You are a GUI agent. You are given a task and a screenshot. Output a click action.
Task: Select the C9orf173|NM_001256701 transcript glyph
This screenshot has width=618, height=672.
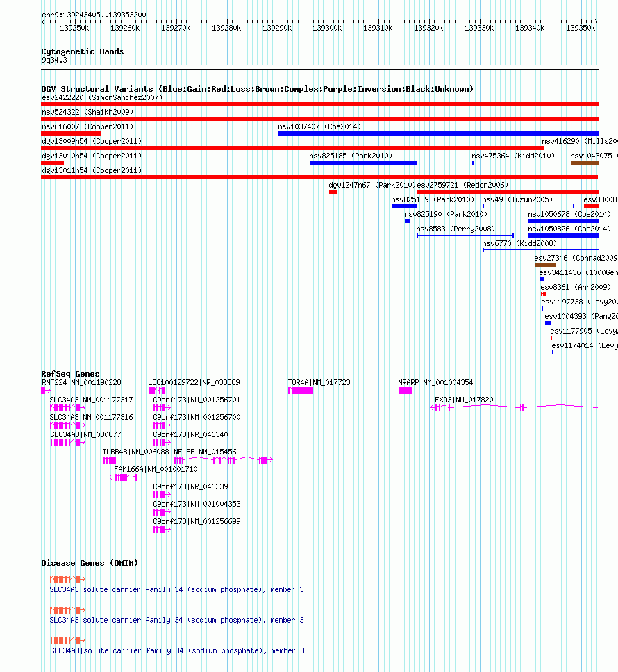(x=162, y=407)
